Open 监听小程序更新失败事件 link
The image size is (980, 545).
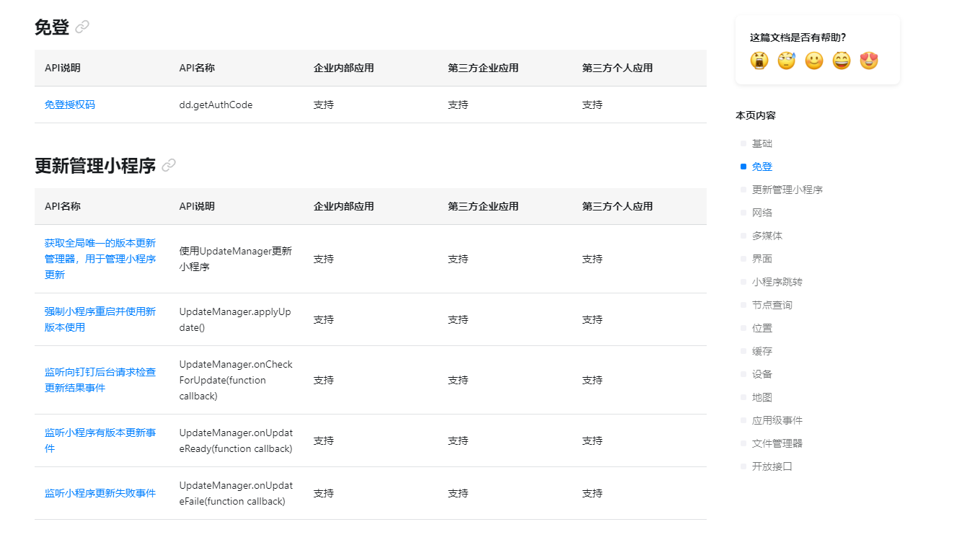pyautogui.click(x=100, y=493)
